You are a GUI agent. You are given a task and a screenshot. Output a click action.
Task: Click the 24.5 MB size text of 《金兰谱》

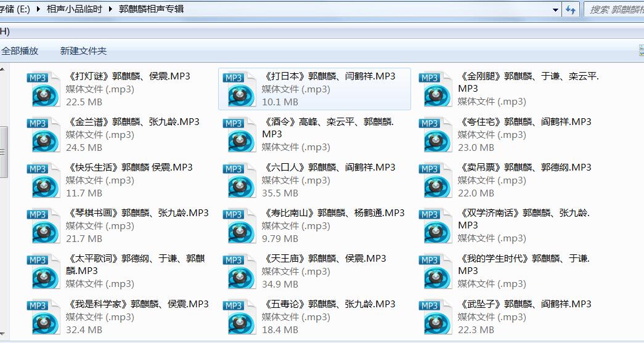click(x=84, y=147)
